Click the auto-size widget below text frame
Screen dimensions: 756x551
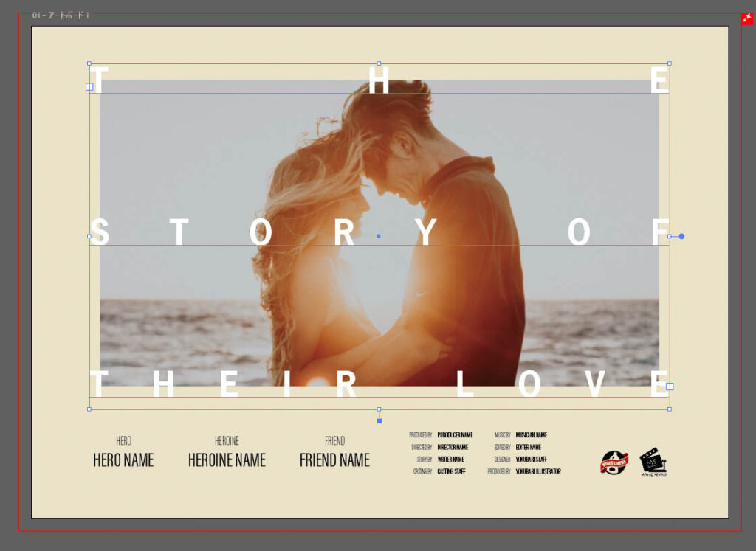(x=379, y=420)
